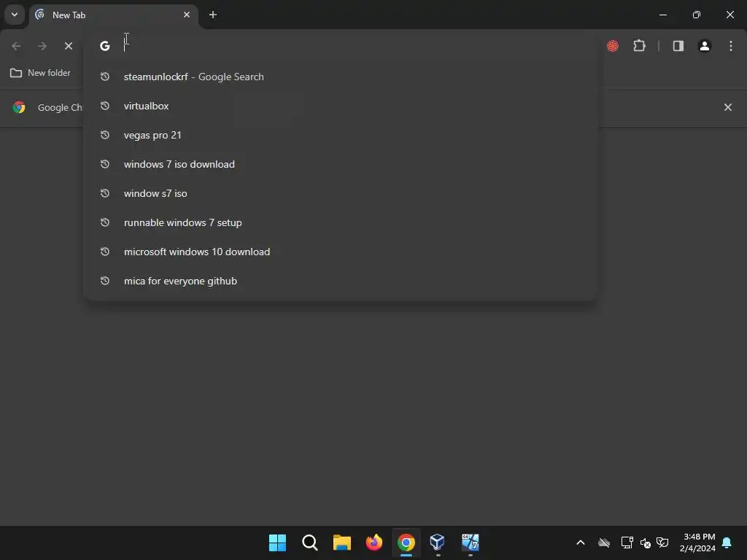The image size is (747, 560).
Task: Select the vegas pro 21 suggestion
Action: (x=340, y=135)
